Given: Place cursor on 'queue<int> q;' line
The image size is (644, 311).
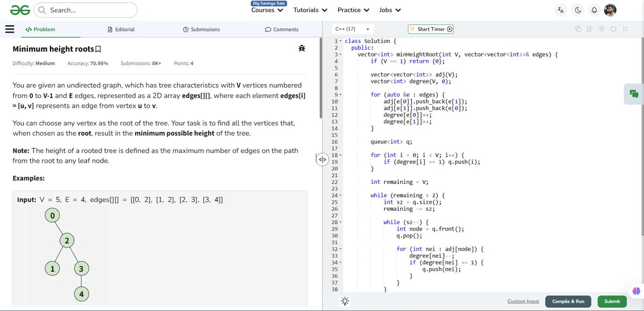Looking at the screenshot, I should click(x=392, y=142).
